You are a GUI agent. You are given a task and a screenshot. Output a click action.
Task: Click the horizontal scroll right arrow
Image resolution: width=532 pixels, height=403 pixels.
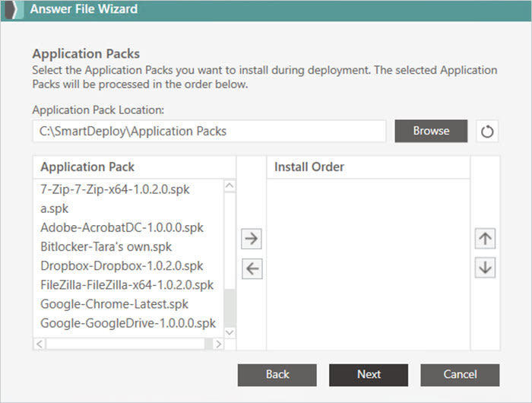[218, 344]
